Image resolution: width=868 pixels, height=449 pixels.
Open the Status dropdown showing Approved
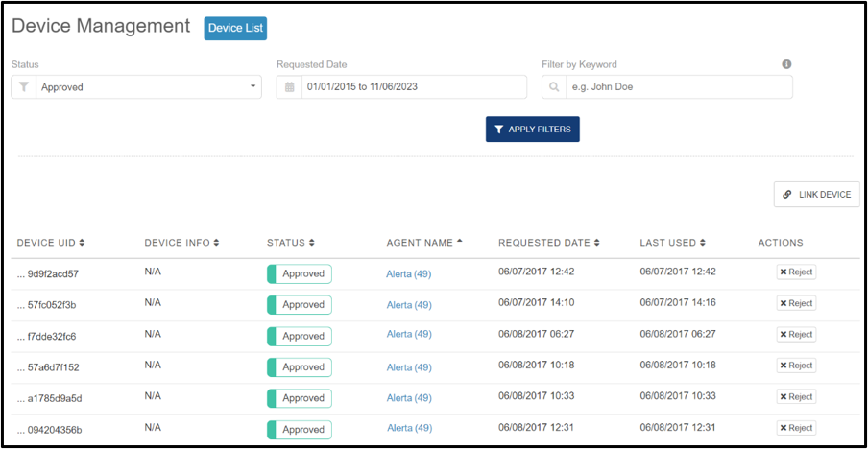point(149,87)
